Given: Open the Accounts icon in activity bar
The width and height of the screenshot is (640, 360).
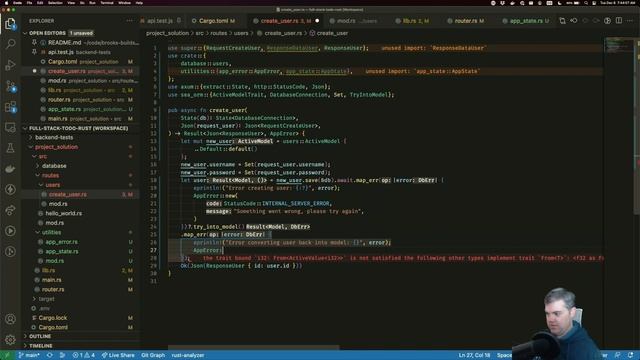Looking at the screenshot, I should (x=10, y=319).
